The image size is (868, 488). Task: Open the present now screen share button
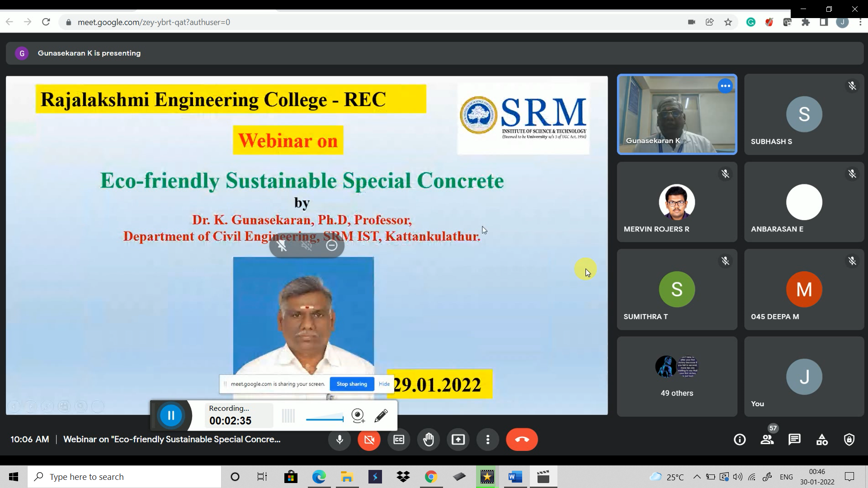click(x=458, y=440)
